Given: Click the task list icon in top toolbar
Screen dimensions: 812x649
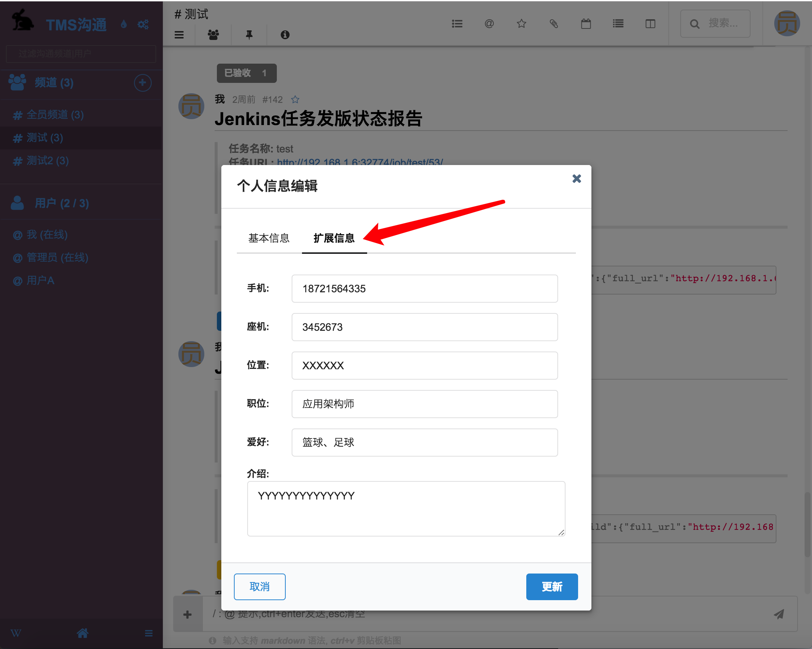Looking at the screenshot, I should pos(457,24).
